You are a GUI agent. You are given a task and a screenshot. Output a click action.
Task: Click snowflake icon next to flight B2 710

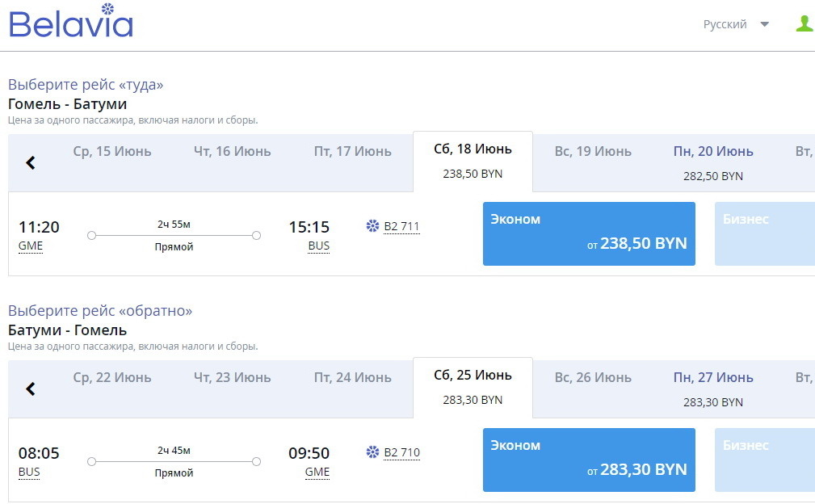372,452
